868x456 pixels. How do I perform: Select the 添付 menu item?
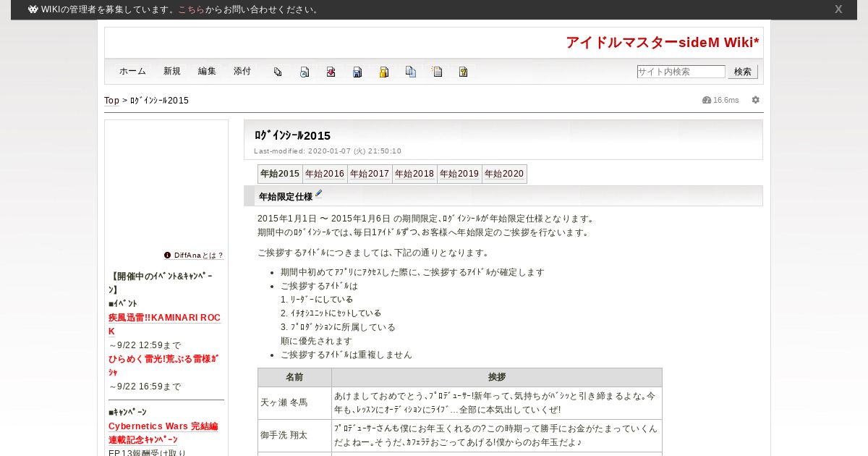click(x=242, y=72)
